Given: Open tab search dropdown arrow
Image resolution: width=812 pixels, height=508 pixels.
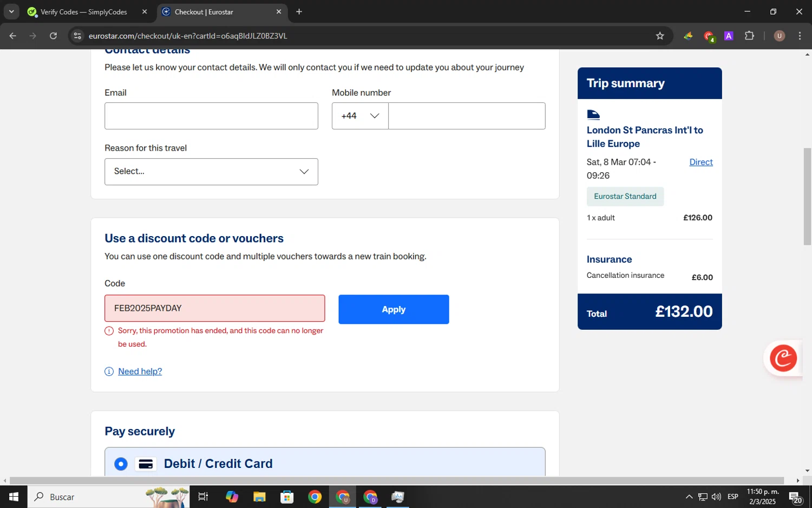Looking at the screenshot, I should (11, 12).
